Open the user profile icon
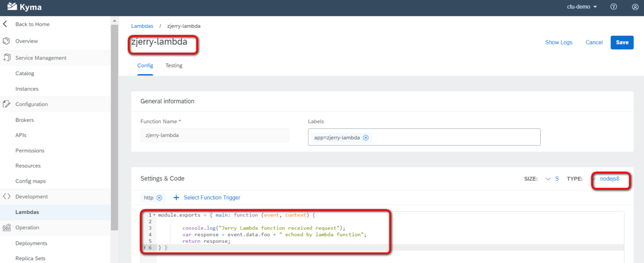Image resolution: width=644 pixels, height=263 pixels. tap(635, 7)
